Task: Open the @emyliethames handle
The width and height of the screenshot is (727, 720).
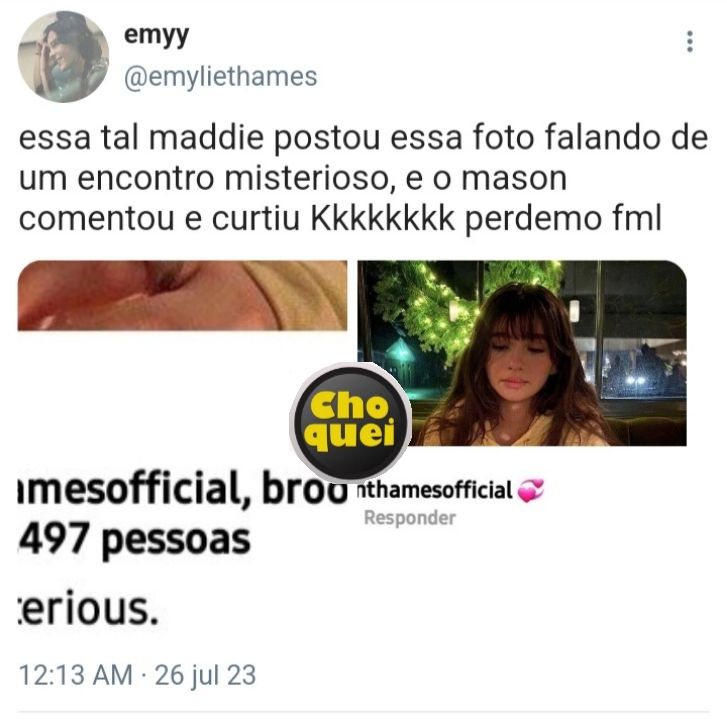Action: 220,77
